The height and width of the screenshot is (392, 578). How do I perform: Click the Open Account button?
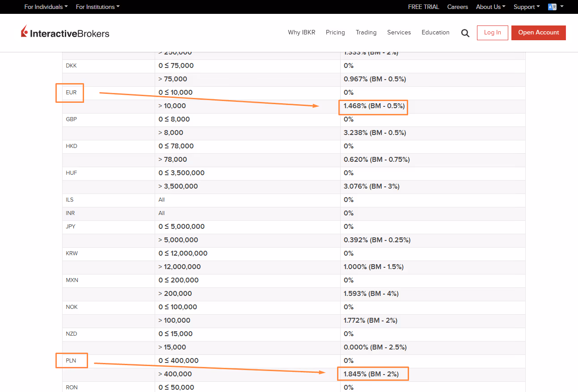pos(539,33)
